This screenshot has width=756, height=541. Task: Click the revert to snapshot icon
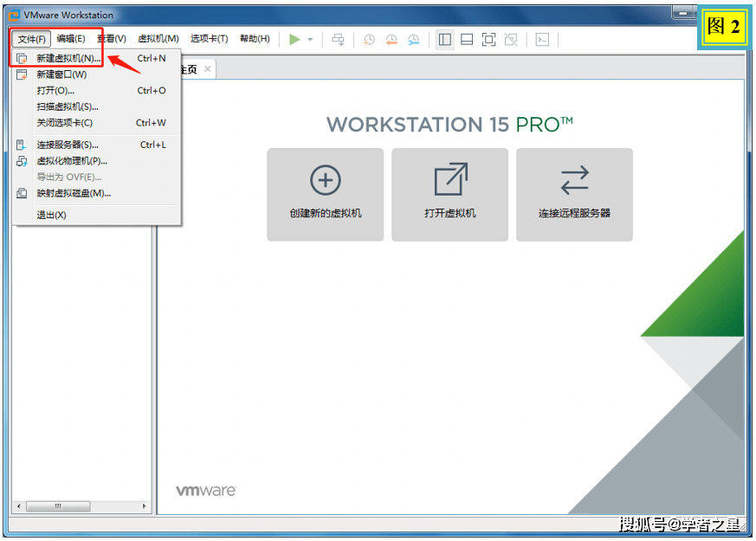[391, 39]
